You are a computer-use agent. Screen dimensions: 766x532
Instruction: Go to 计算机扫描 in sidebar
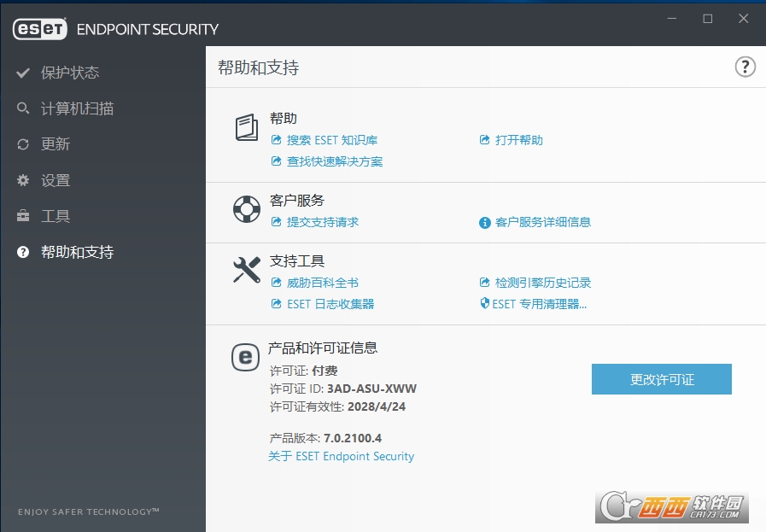(77, 108)
